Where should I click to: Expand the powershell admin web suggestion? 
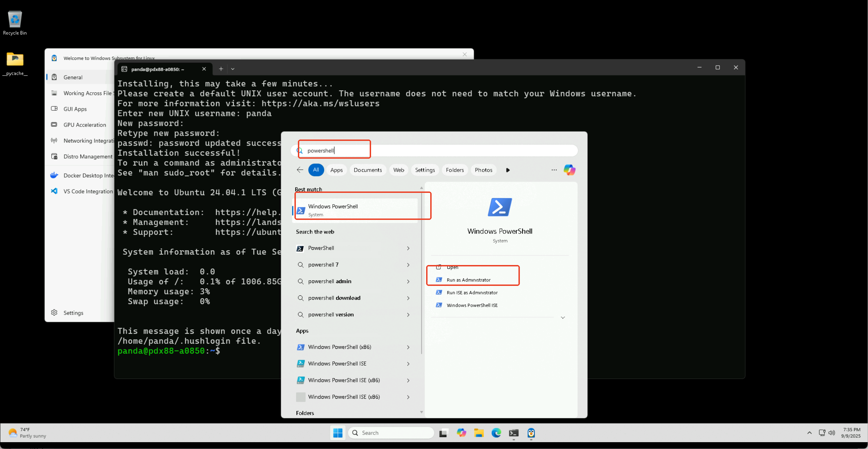tap(408, 281)
